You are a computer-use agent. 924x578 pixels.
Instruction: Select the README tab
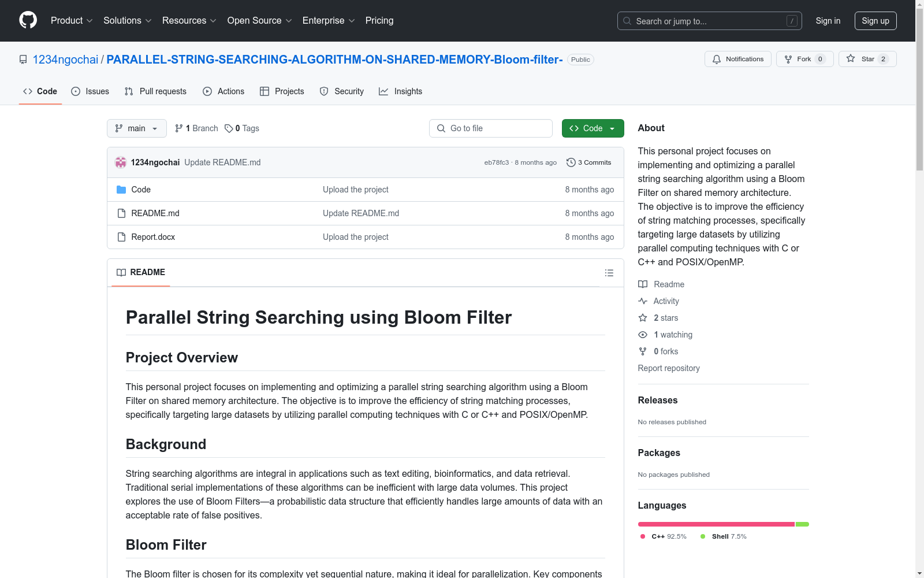(x=141, y=272)
